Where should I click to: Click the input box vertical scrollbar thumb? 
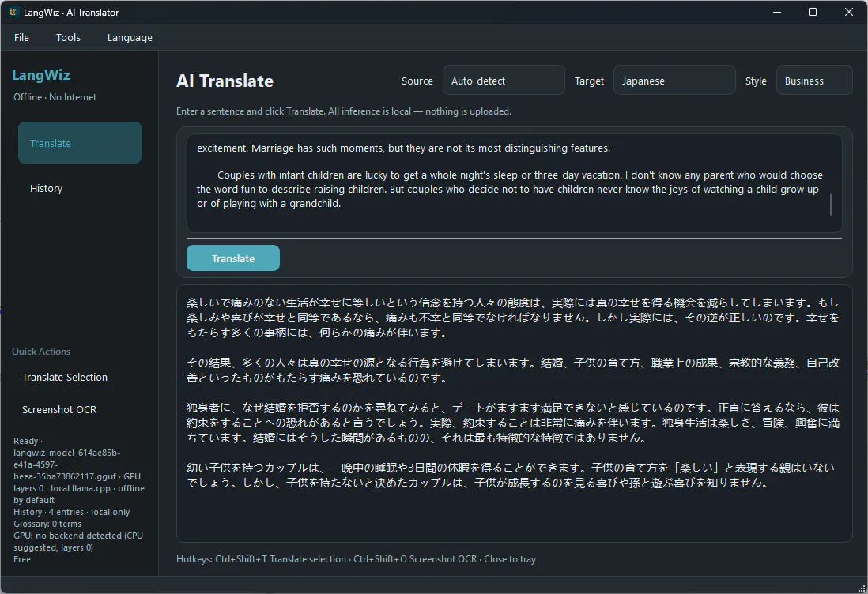[830, 204]
